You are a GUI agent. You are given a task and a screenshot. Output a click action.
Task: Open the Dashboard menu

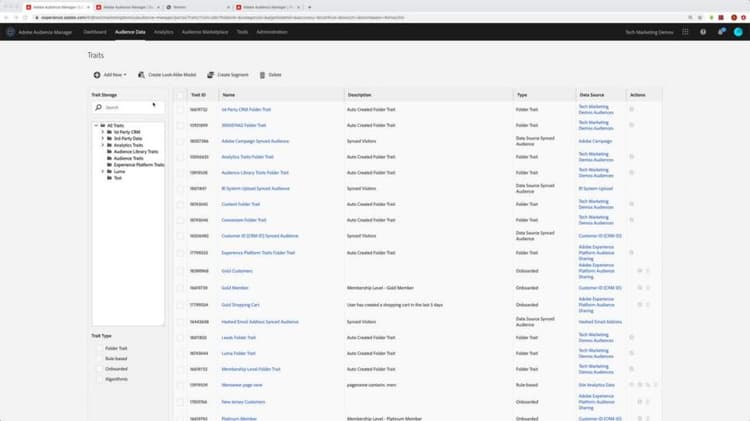click(x=95, y=32)
